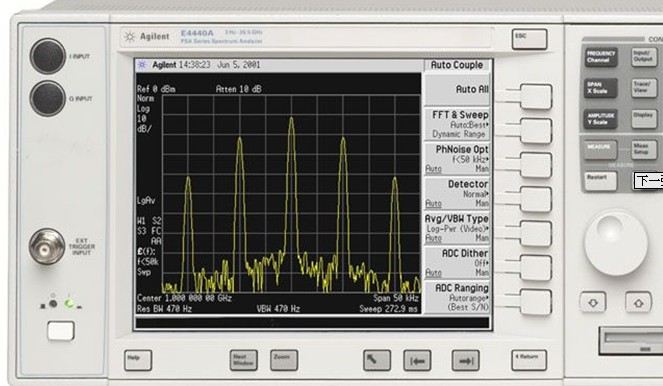Image resolution: width=663 pixels, height=386 pixels.
Task: Click the Res BW 470 Hz readout
Action: 164,309
